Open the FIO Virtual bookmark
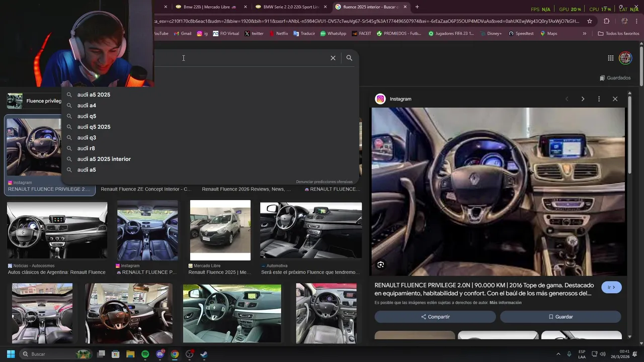This screenshot has height=362, width=644. 226,34
